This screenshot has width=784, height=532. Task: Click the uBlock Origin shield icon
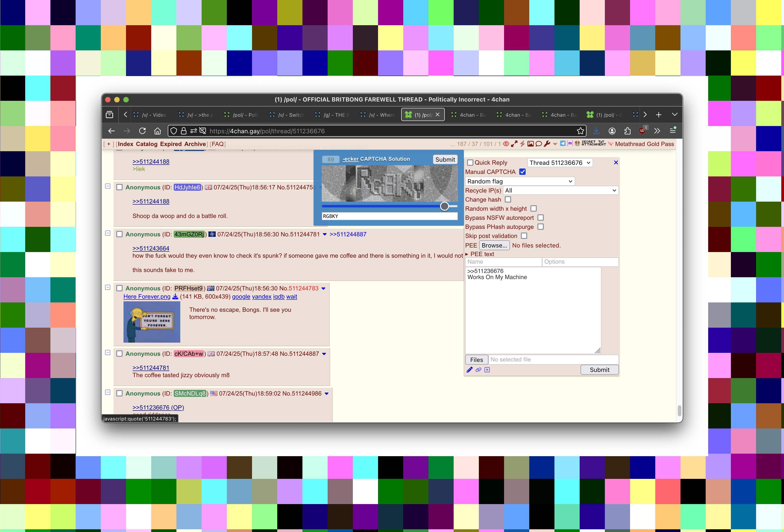pyautogui.click(x=642, y=131)
